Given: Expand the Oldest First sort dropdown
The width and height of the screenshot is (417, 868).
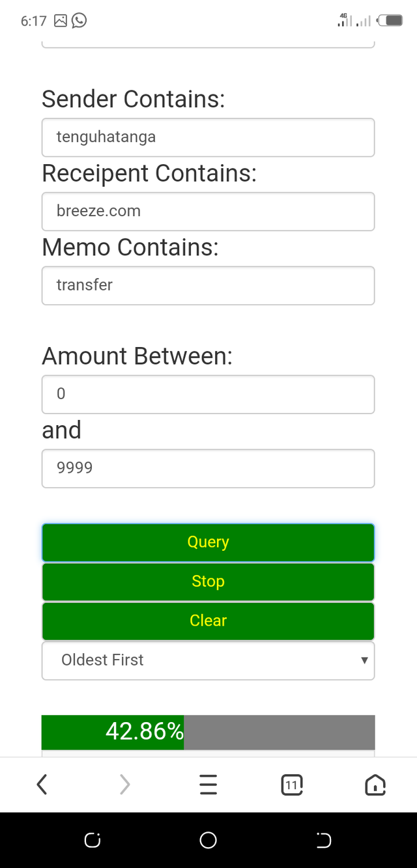Looking at the screenshot, I should 208,660.
